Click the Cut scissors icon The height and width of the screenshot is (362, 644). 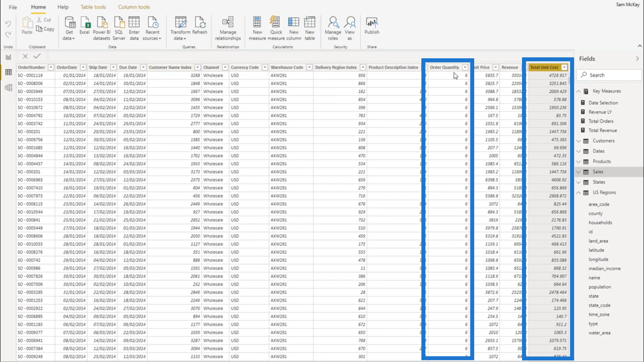pos(39,19)
